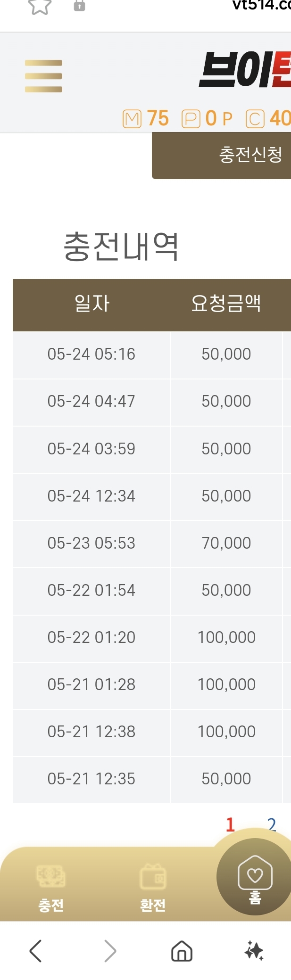Open the gold hamburger menu
Screen dimensions: 291x980
point(43,76)
